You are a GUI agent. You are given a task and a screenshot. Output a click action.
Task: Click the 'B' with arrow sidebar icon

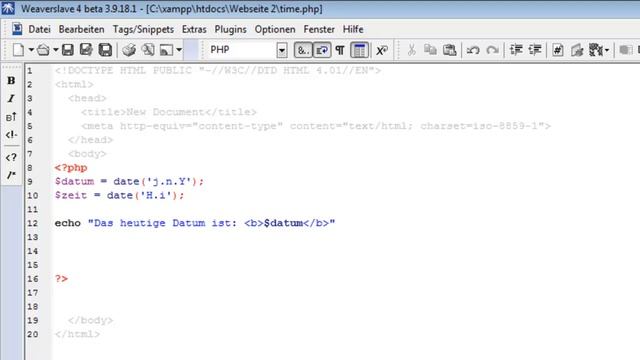11,117
